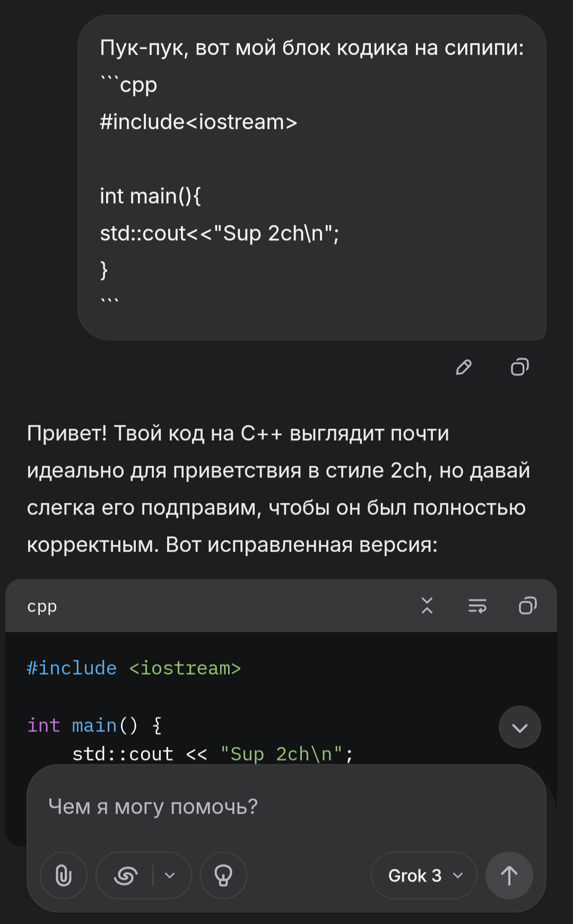Expand DeepSearch options chevron
This screenshot has width=573, height=924.
pos(170,875)
